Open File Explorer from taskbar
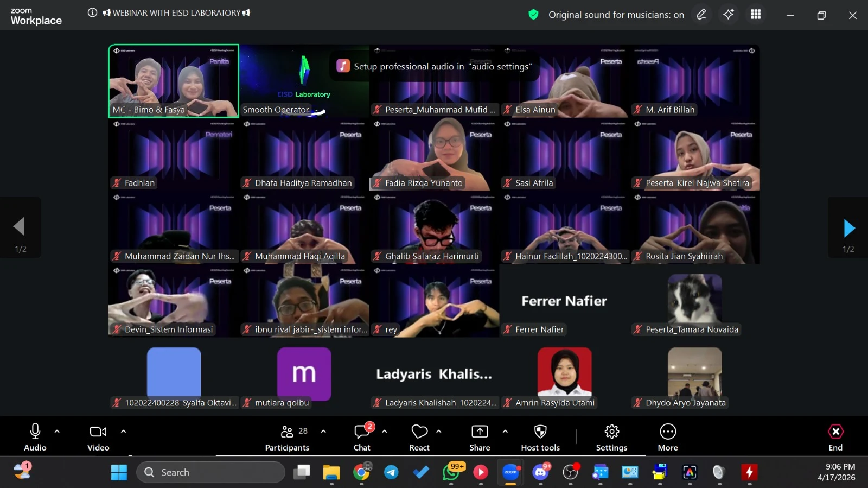This screenshot has height=488, width=868. point(331,472)
